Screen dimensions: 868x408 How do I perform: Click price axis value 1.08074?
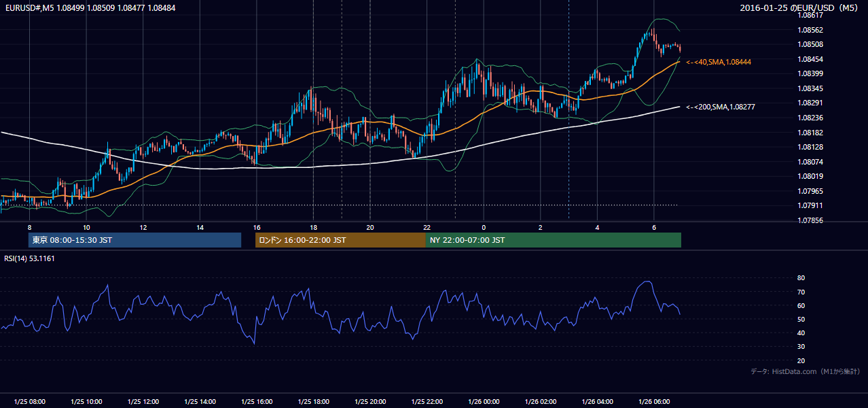[x=810, y=162]
